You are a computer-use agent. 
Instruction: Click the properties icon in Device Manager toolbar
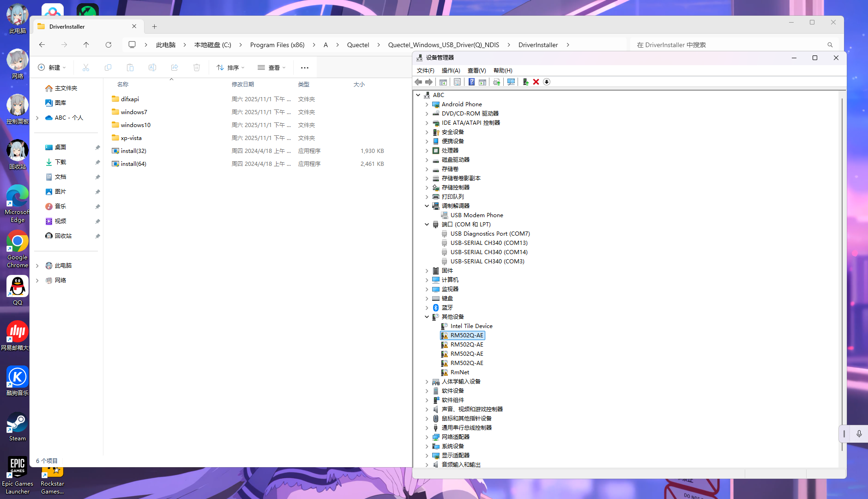457,82
